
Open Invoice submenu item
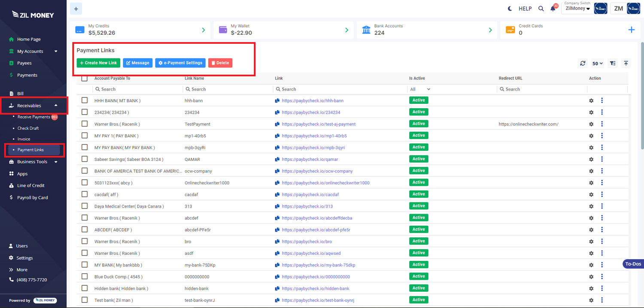(24, 139)
